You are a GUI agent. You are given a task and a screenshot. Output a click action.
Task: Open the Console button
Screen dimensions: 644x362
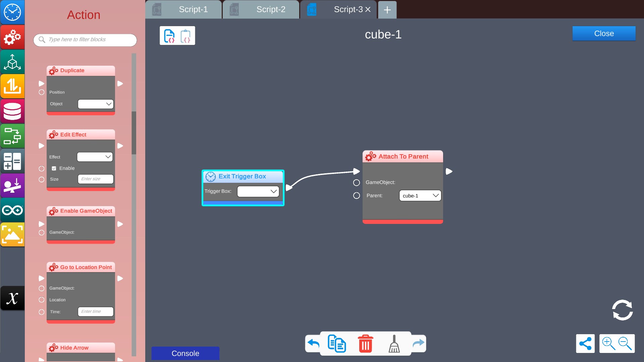(185, 353)
